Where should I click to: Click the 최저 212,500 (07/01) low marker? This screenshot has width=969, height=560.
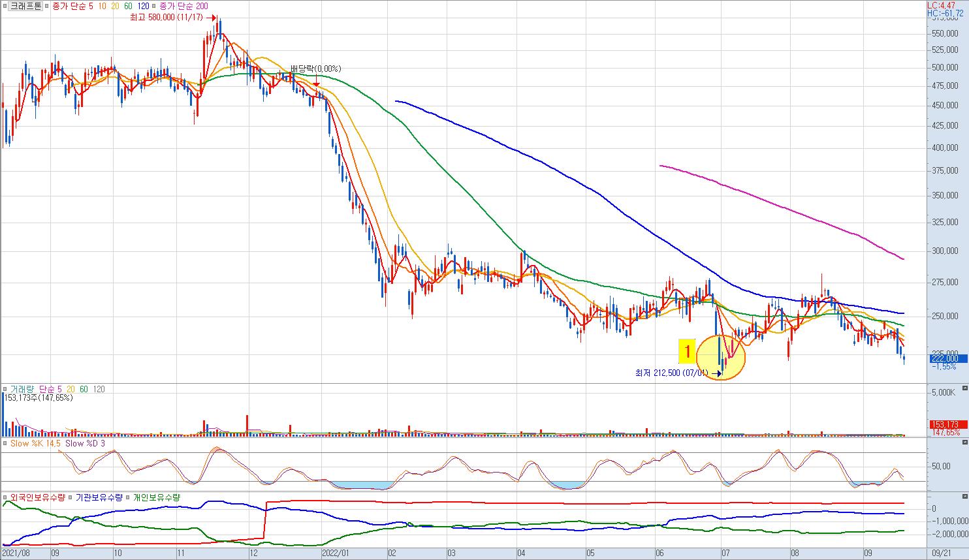click(x=678, y=373)
